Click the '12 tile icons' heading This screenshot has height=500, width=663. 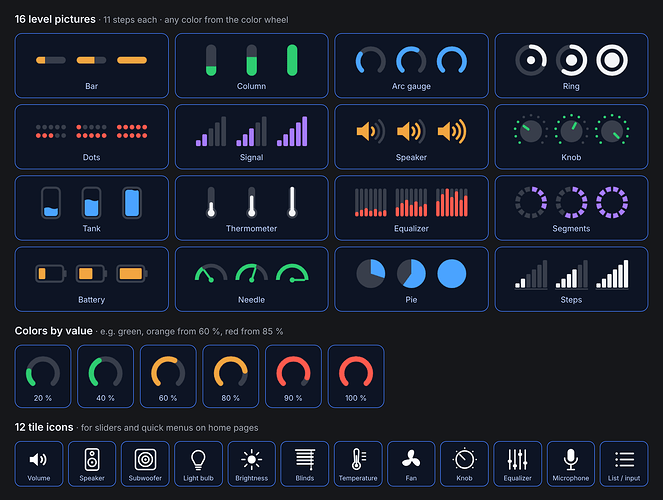point(44,427)
